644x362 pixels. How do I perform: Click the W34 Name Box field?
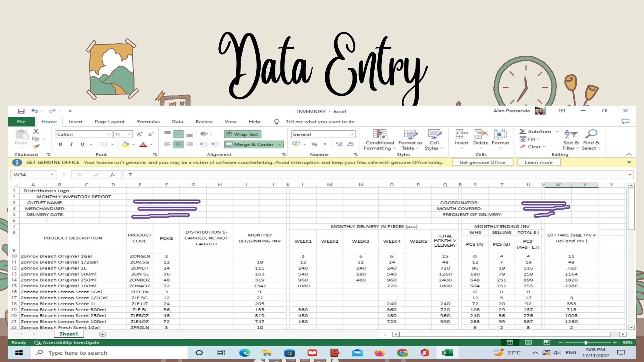(30, 175)
